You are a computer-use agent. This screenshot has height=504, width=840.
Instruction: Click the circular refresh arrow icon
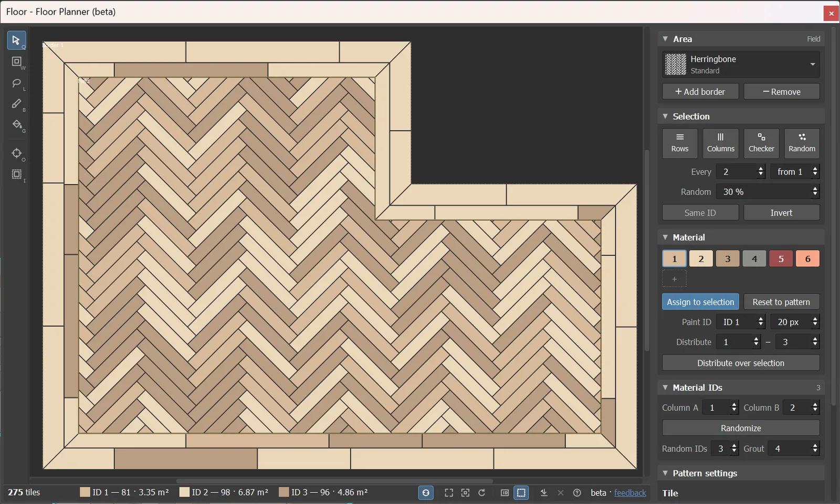click(481, 492)
